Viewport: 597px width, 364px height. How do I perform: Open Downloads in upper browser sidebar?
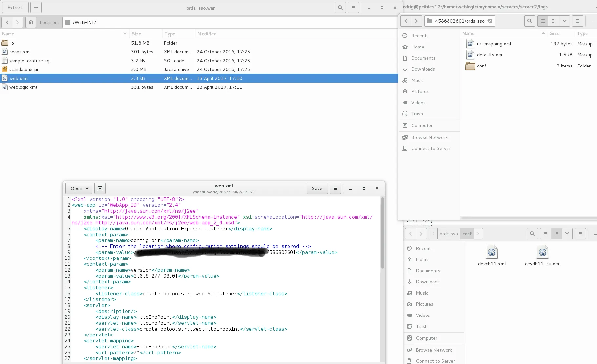tap(429, 69)
